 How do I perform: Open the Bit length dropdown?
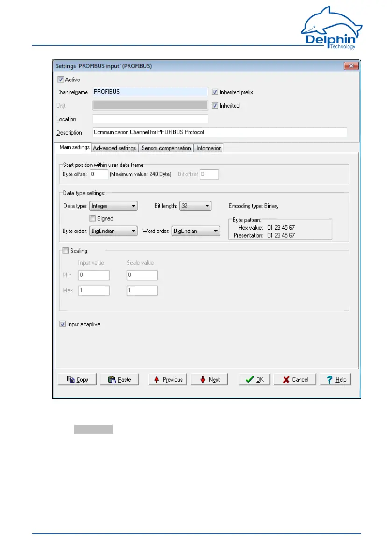(195, 206)
